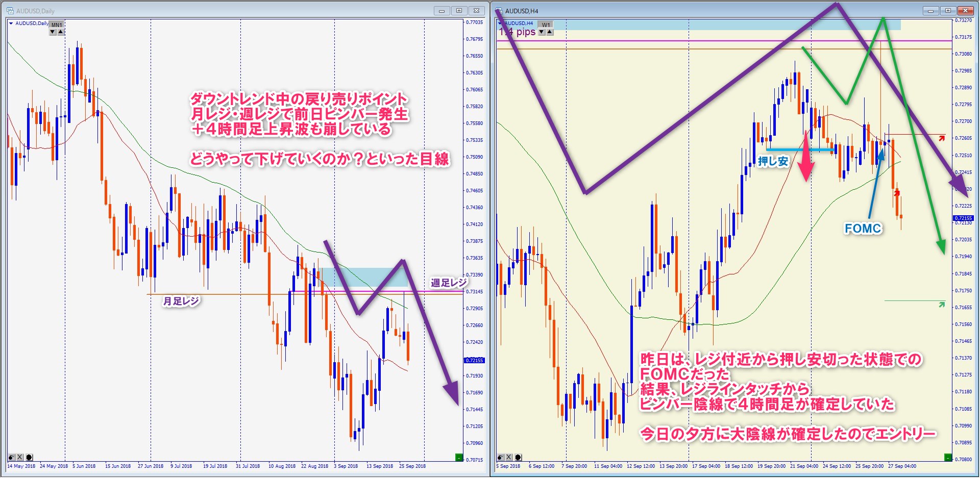Click the red arrow marker at 0.72605 level
Image resolution: width=980 pixels, height=478 pixels.
942,138
